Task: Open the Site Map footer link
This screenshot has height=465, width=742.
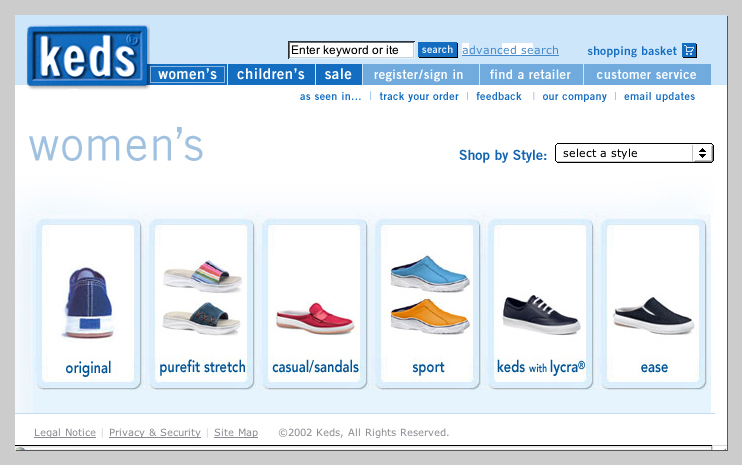Action: coord(236,432)
